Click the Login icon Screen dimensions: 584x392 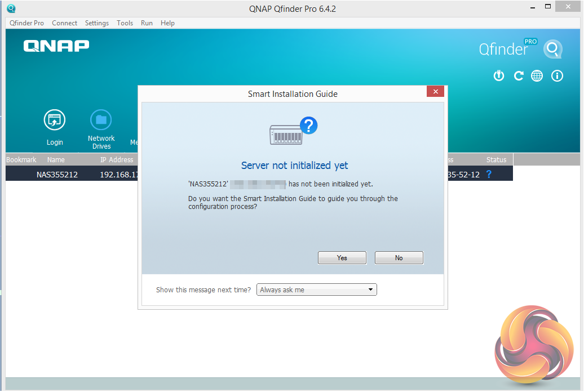[54, 120]
